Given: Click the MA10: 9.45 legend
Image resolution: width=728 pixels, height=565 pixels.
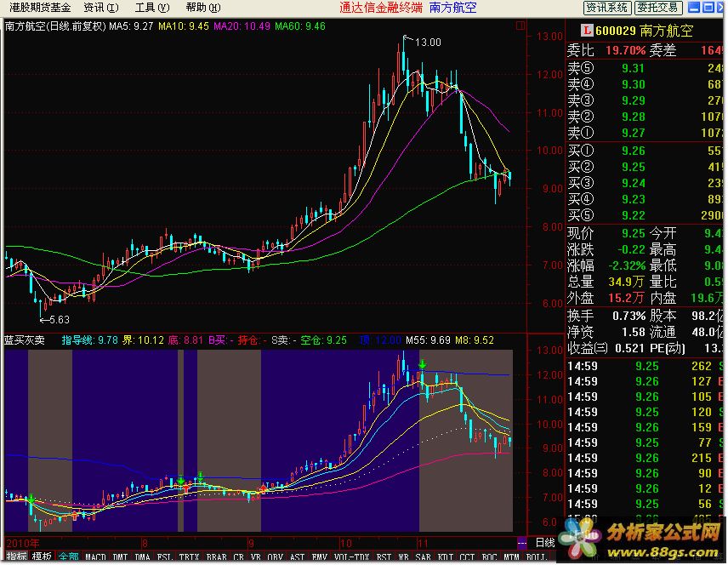Looking at the screenshot, I should (x=184, y=26).
